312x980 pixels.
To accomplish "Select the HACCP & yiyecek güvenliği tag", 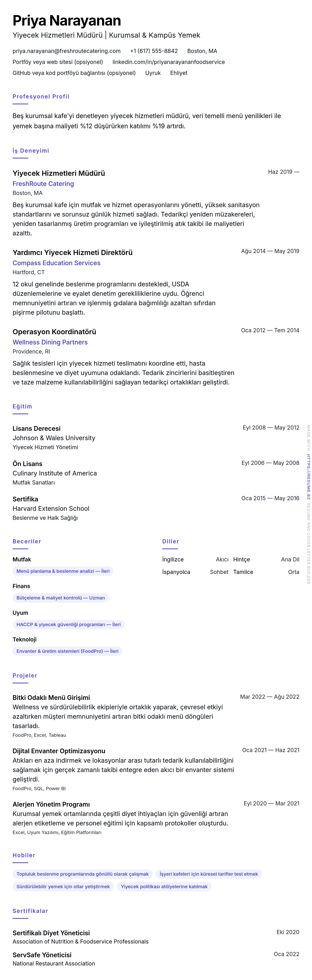I will coord(68,624).
